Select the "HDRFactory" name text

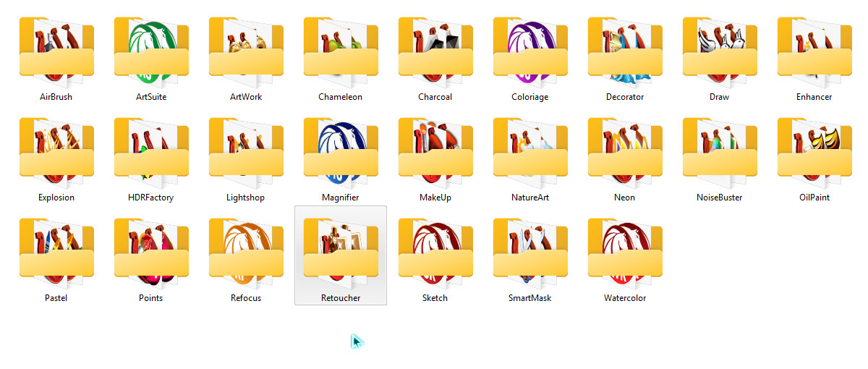151,198
